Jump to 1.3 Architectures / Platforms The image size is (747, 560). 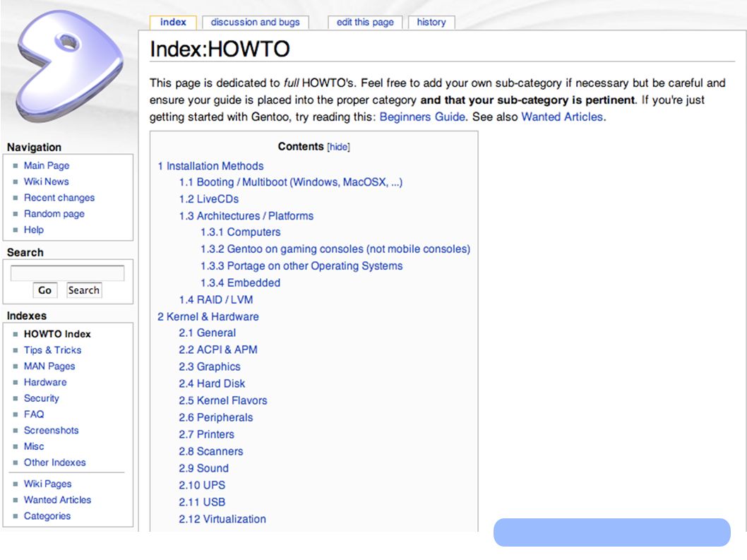pyautogui.click(x=246, y=216)
